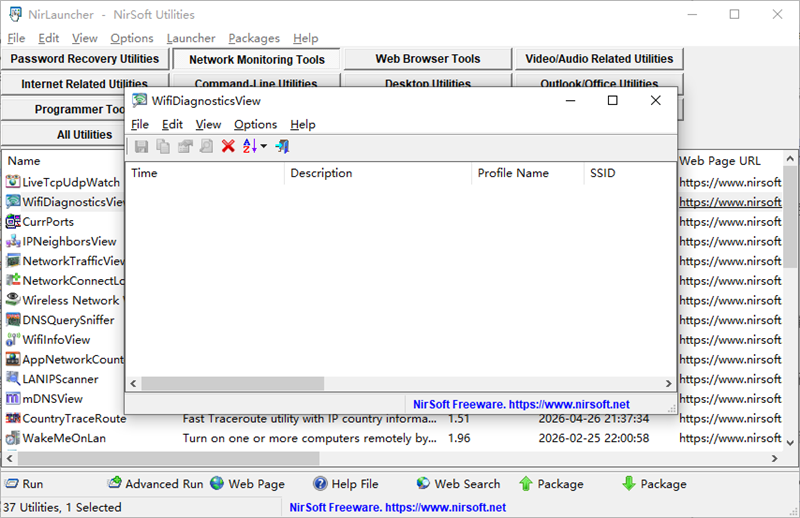The image size is (800, 518).
Task: Open the Edit menu in WifiDiagnosticsView
Action: [172, 125]
